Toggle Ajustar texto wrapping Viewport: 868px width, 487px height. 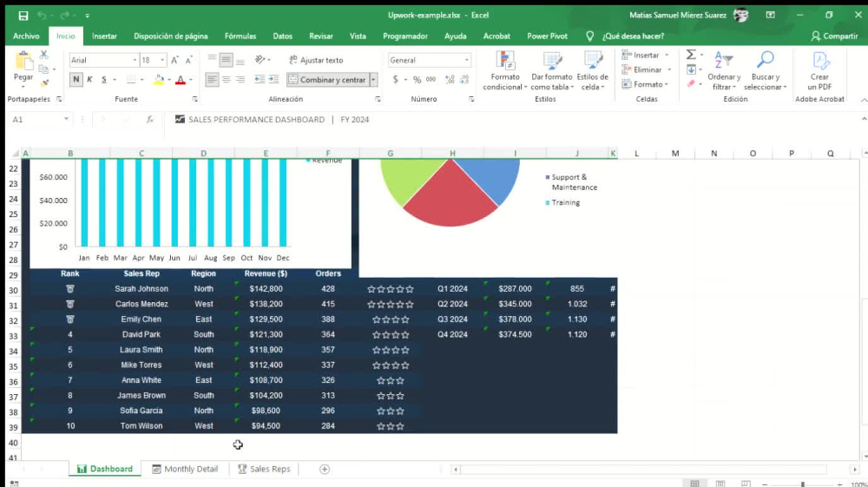coord(316,60)
